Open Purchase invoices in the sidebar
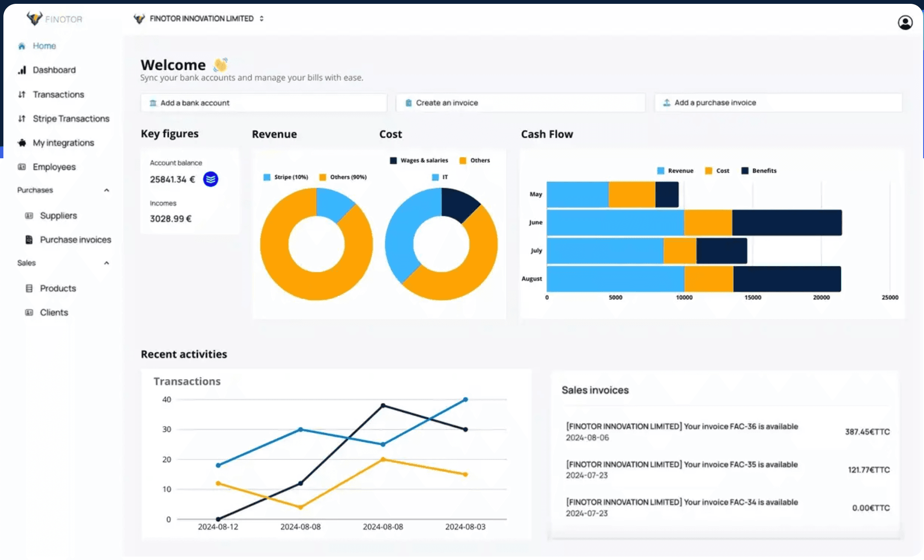Image resolution: width=924 pixels, height=560 pixels. pos(75,240)
